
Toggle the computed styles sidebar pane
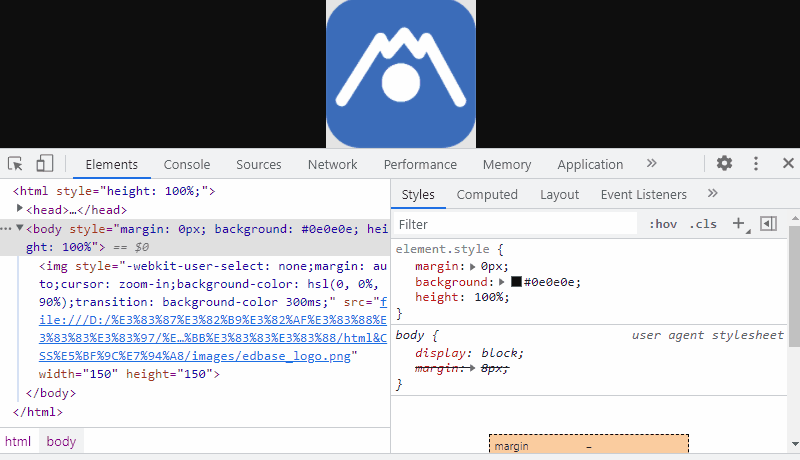[x=768, y=223]
